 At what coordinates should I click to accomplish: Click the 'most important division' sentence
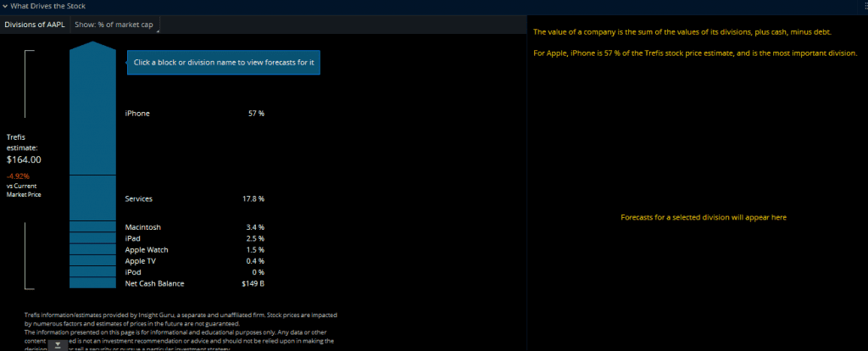pos(695,53)
